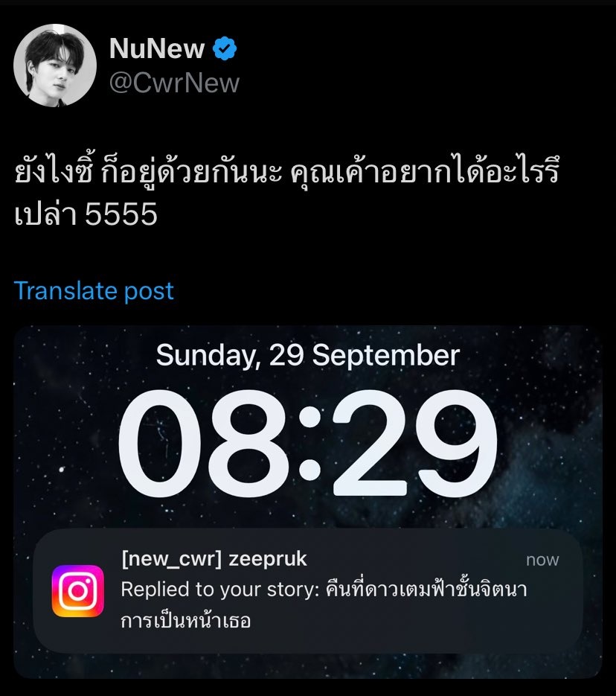Image resolution: width=616 pixels, height=696 pixels.
Task: Tap the Sunday, 29 September date
Action: click(x=308, y=355)
